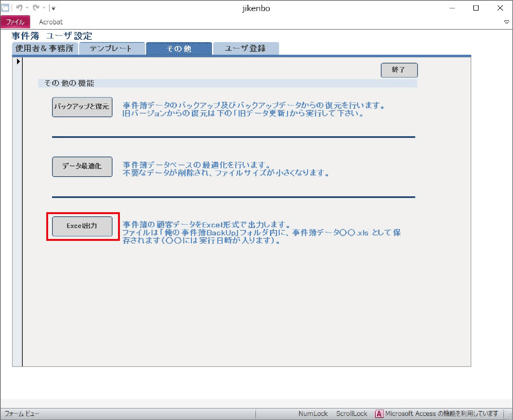
Task: Click the バックアップと復元 button
Action: coord(82,107)
